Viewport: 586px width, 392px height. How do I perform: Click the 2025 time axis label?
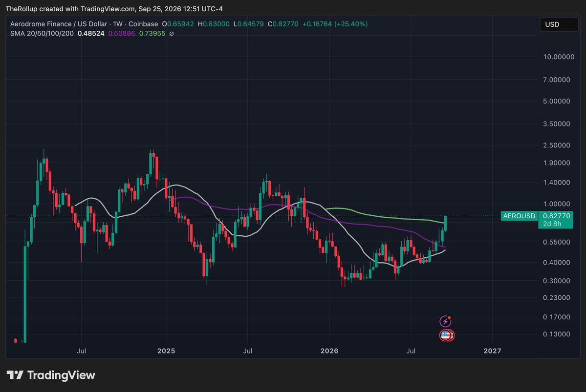[166, 351]
